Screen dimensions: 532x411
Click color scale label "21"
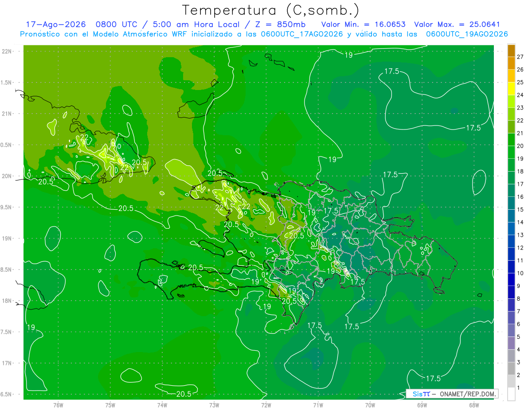click(x=520, y=133)
